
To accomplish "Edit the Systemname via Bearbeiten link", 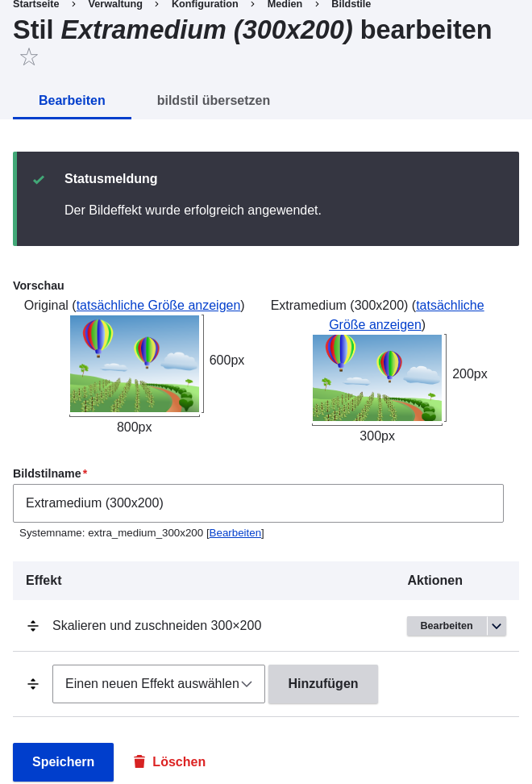I will pyautogui.click(x=235, y=533).
